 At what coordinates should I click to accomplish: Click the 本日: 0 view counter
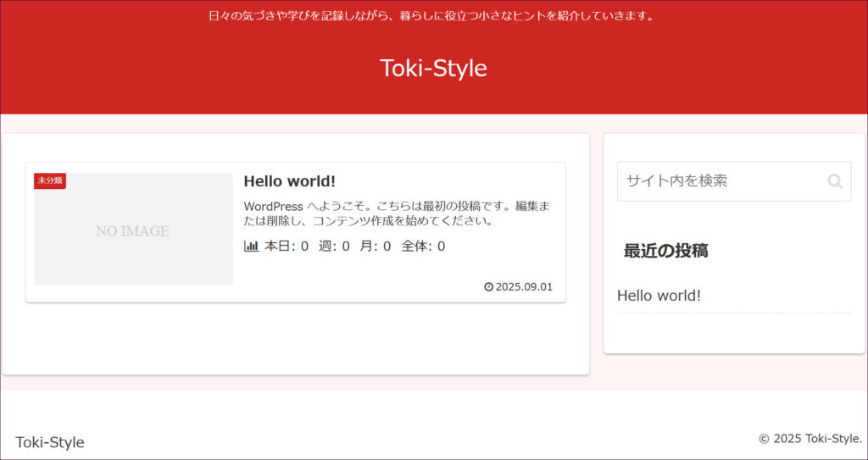click(287, 247)
